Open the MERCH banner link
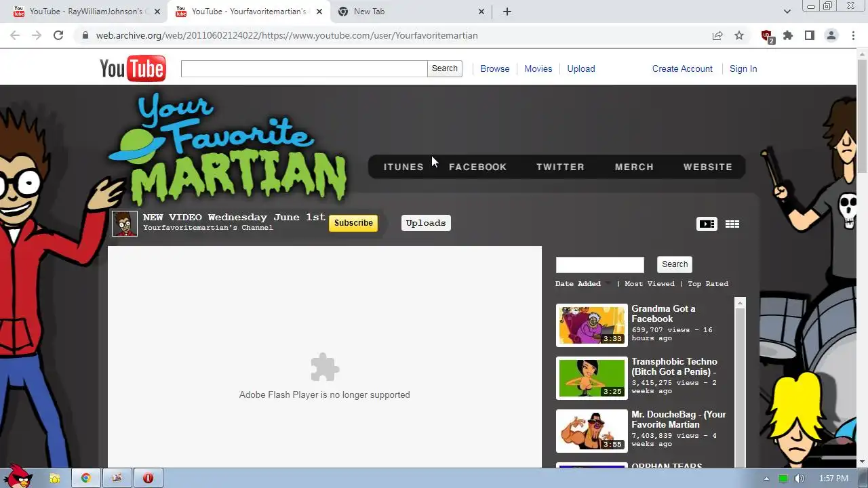This screenshot has height=488, width=868. point(634,167)
